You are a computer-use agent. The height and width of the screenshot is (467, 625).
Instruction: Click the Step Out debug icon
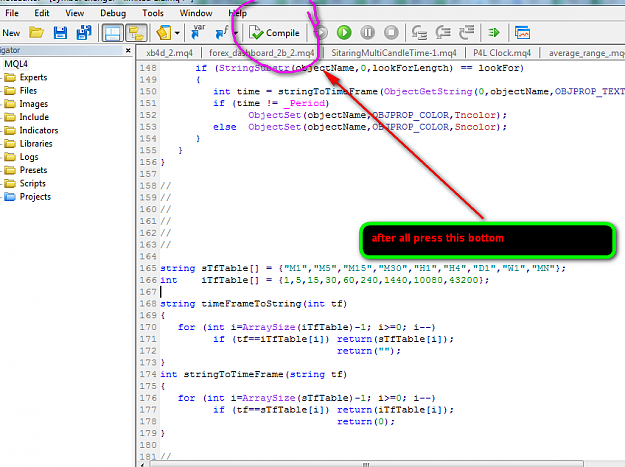tap(466, 33)
